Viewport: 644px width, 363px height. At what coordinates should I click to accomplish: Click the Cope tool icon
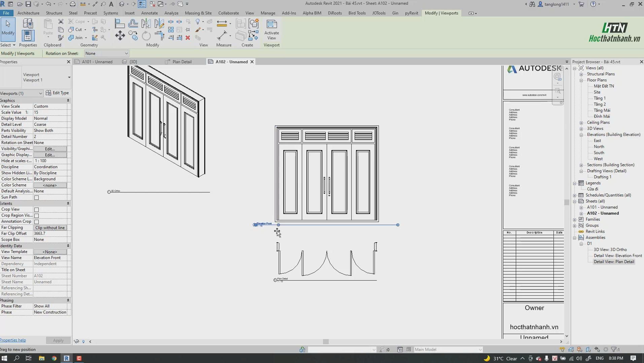coord(71,22)
